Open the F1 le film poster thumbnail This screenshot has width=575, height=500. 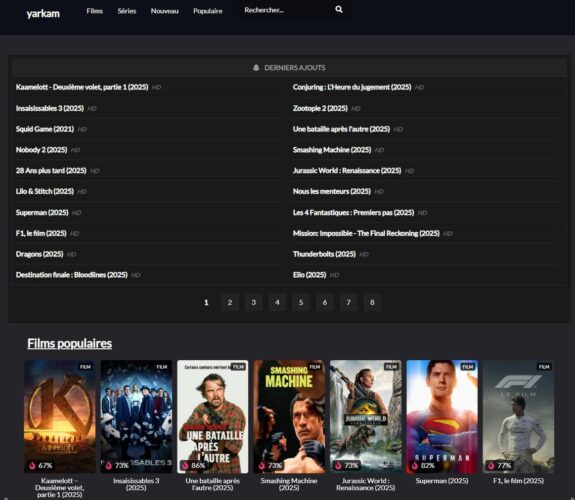(519, 416)
